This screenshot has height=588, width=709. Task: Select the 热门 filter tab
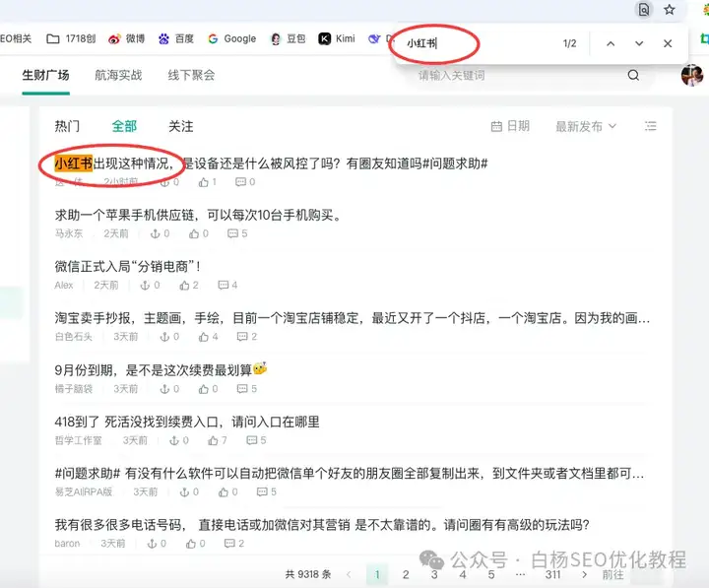pos(67,126)
